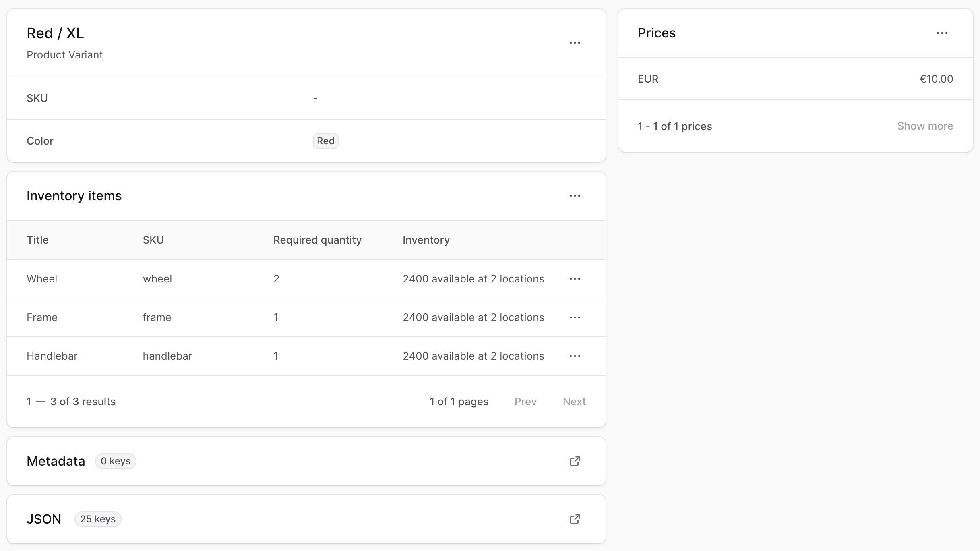The height and width of the screenshot is (551, 980).
Task: Open JSON viewer via external-link icon
Action: (575, 519)
